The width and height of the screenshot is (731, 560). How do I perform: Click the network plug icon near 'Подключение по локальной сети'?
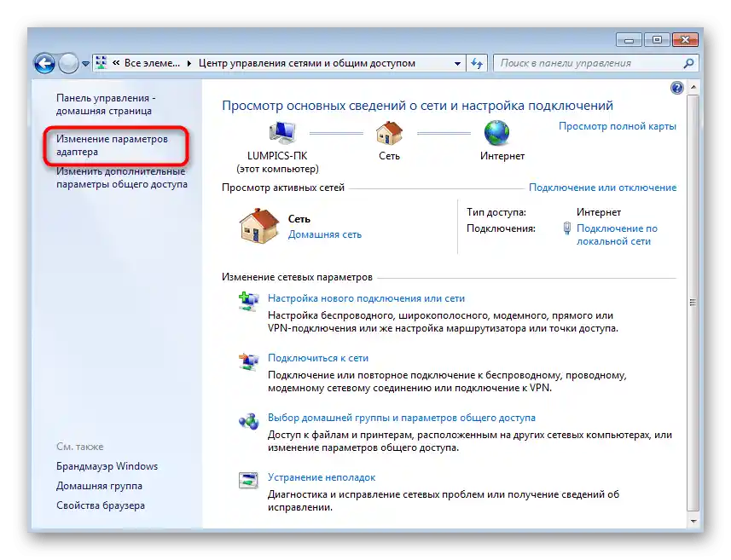click(x=567, y=228)
